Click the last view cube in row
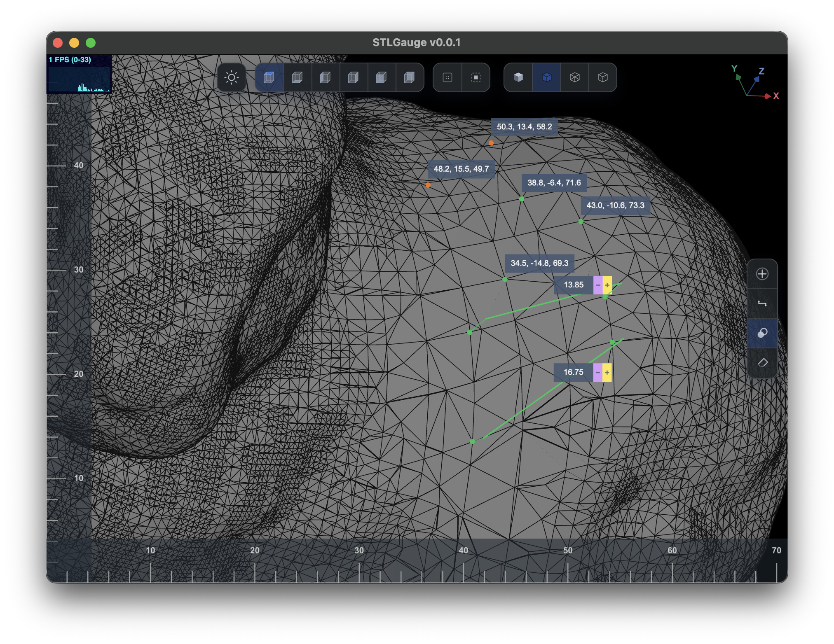Screen dimensions: 834x644 [409, 77]
